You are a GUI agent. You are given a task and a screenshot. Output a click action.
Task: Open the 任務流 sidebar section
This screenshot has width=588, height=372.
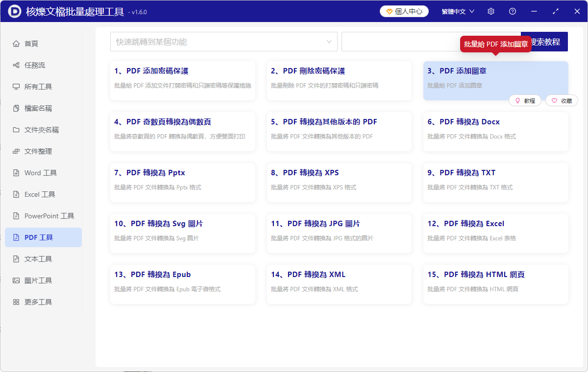pyautogui.click(x=43, y=65)
